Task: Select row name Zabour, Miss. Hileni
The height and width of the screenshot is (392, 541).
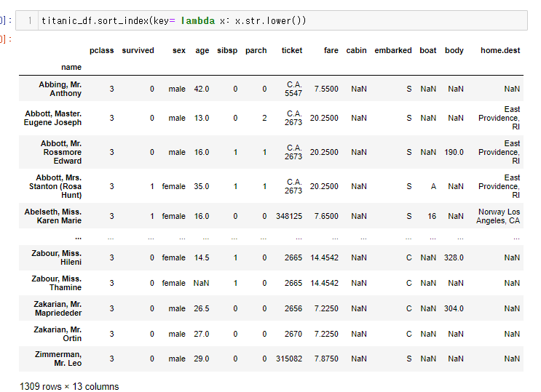Action: (57, 257)
